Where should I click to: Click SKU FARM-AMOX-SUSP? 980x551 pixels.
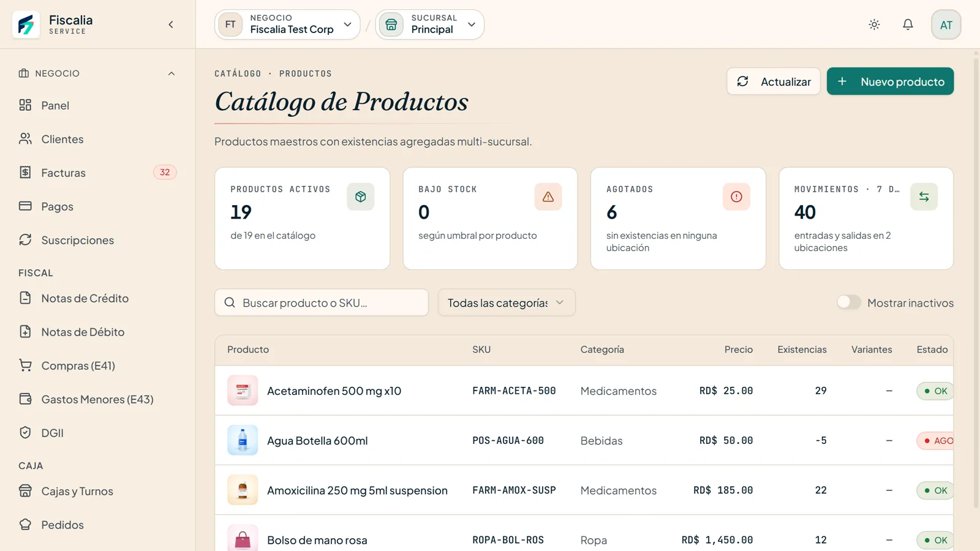[514, 490]
